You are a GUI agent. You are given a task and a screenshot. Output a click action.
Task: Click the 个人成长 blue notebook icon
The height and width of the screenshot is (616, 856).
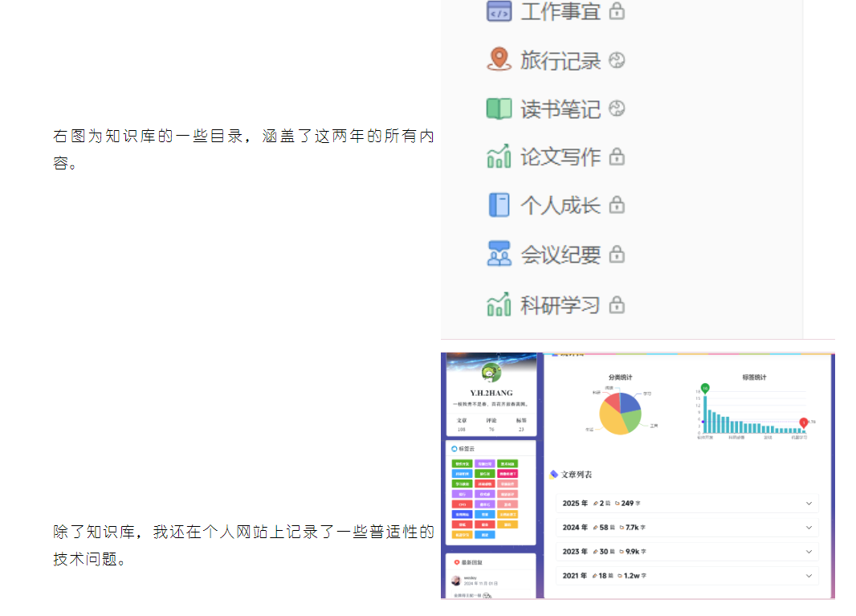point(499,205)
